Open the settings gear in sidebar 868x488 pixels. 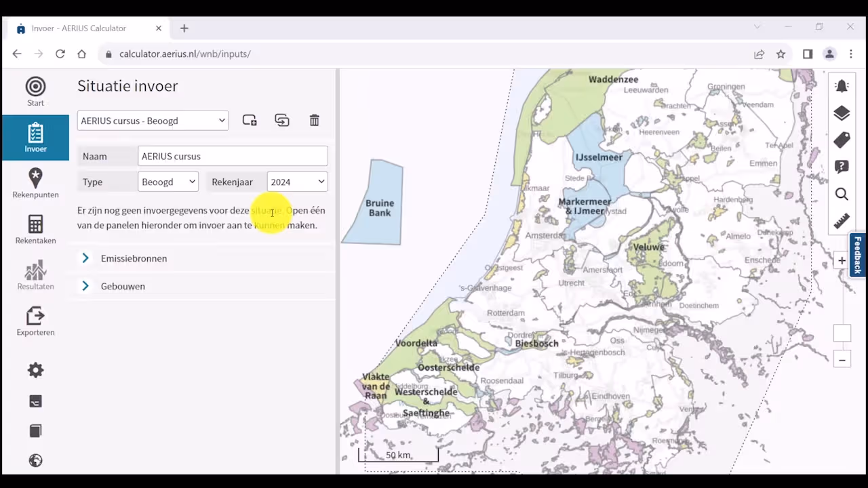point(35,370)
